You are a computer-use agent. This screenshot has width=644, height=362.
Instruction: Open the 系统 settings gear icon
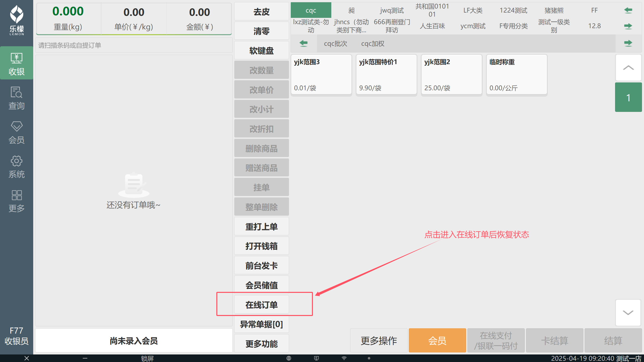pos(17,167)
